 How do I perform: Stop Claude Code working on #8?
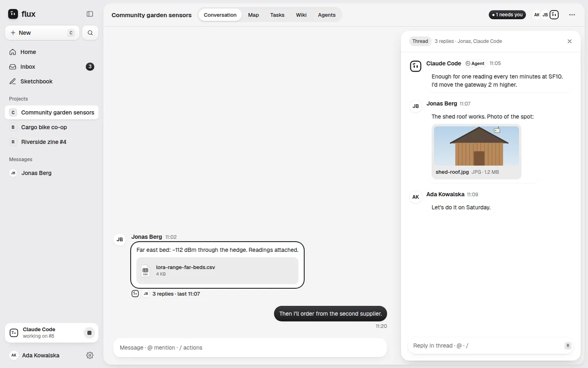[89, 333]
